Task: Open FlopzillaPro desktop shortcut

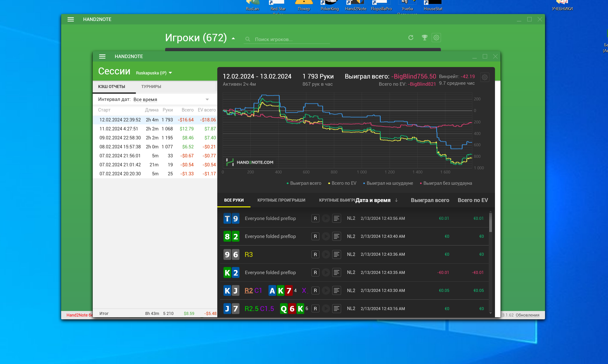Action: pos(381,5)
